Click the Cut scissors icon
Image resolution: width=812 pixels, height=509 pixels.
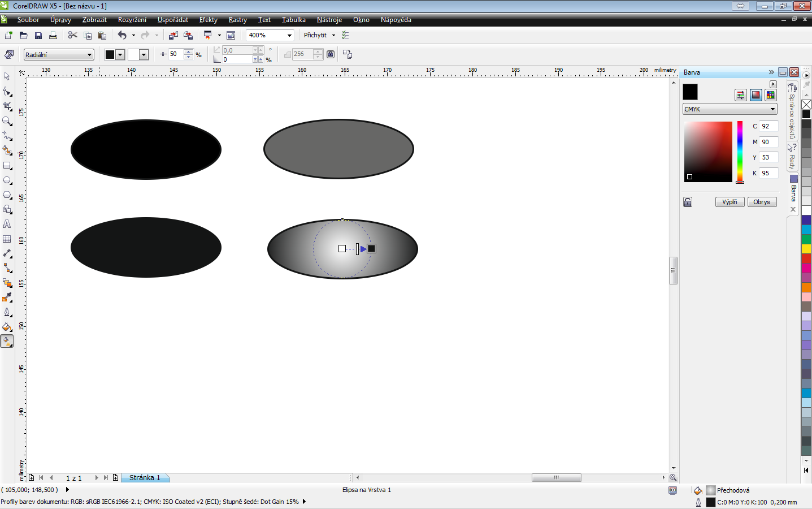(x=72, y=35)
